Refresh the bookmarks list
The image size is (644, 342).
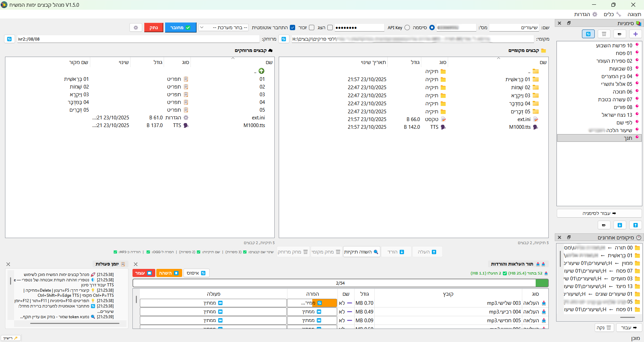click(588, 34)
